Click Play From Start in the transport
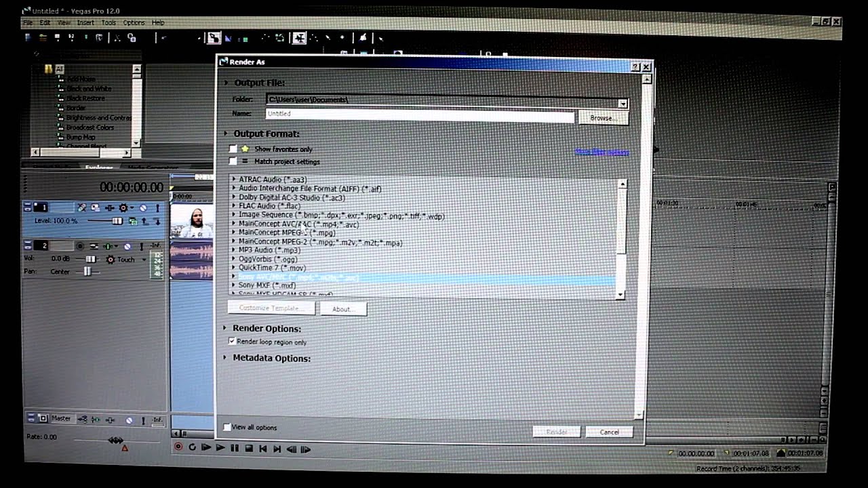868x488 pixels. click(x=206, y=447)
